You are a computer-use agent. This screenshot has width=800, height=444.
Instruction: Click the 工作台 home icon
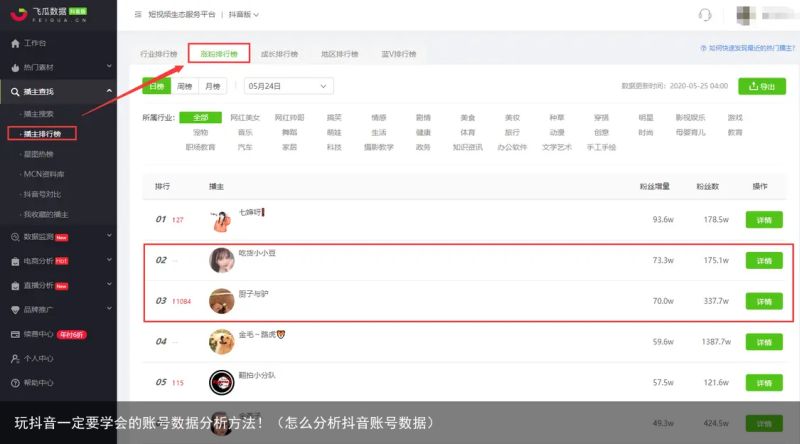click(15, 43)
